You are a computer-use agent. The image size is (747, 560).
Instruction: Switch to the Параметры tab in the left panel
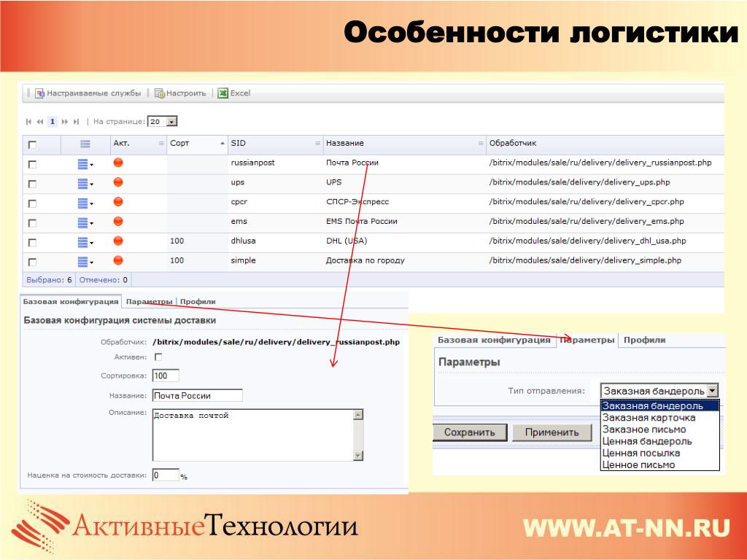tap(149, 302)
